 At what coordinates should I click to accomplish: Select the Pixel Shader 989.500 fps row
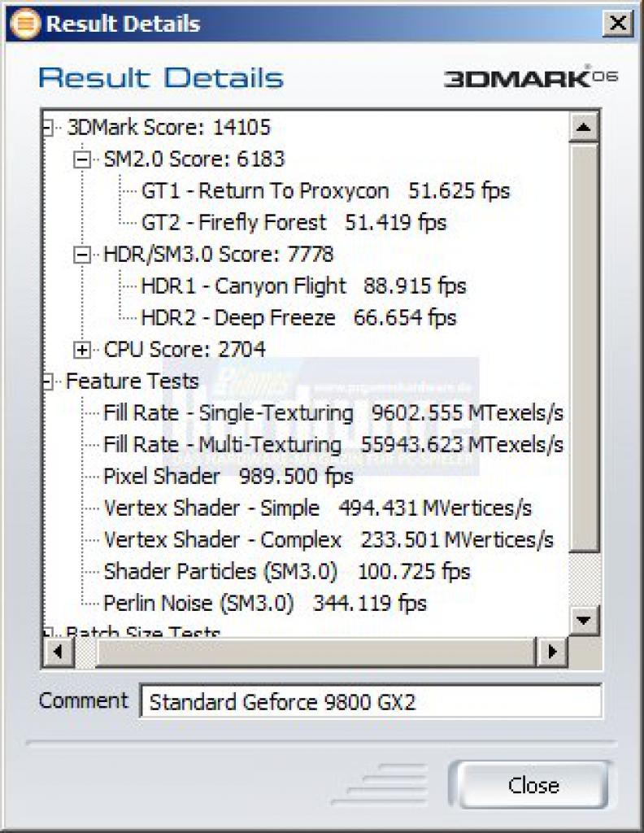pyautogui.click(x=228, y=477)
